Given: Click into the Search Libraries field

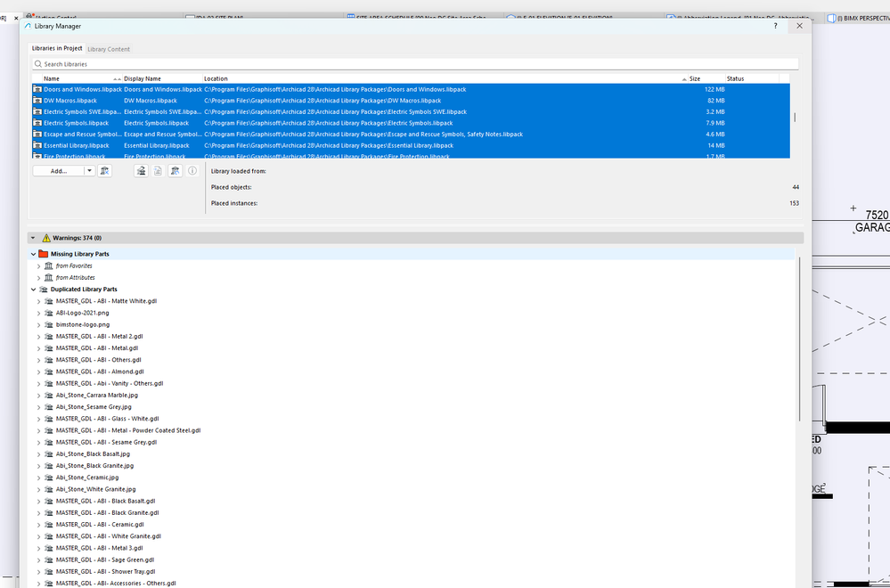Looking at the screenshot, I should (415, 64).
